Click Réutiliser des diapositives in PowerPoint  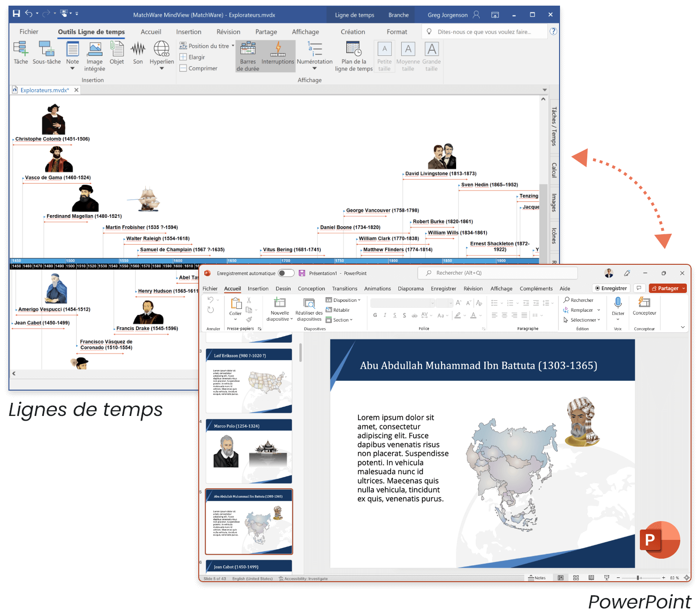(309, 309)
